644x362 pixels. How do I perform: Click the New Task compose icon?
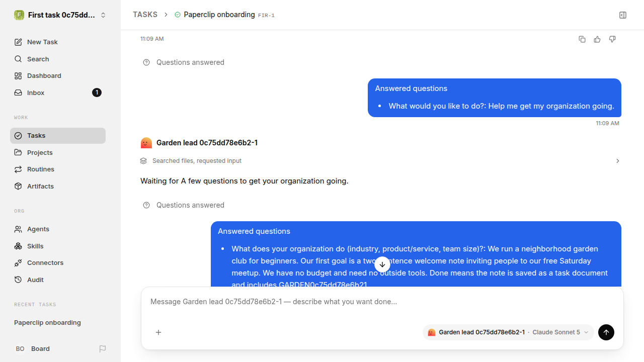pyautogui.click(x=18, y=42)
